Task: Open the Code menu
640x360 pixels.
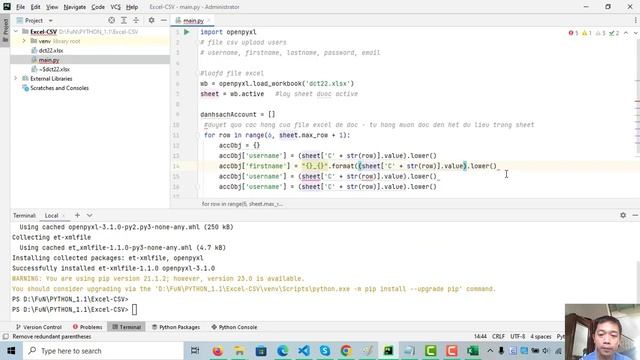Action: [98, 7]
